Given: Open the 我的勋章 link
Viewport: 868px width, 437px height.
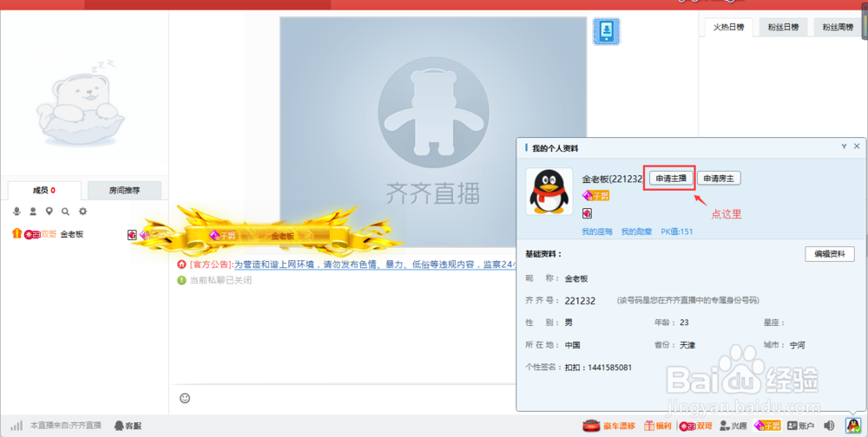Looking at the screenshot, I should tap(636, 232).
